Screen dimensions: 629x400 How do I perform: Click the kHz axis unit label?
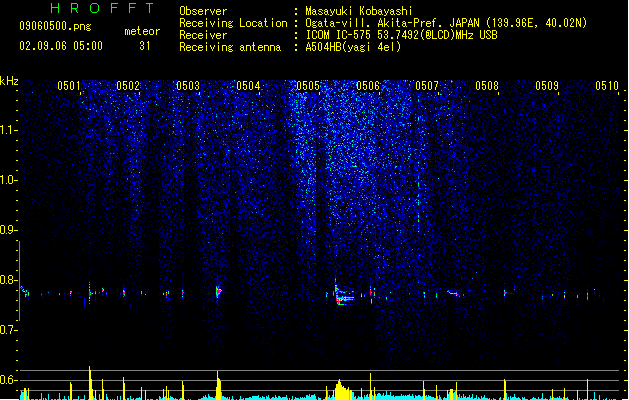(x=9, y=81)
